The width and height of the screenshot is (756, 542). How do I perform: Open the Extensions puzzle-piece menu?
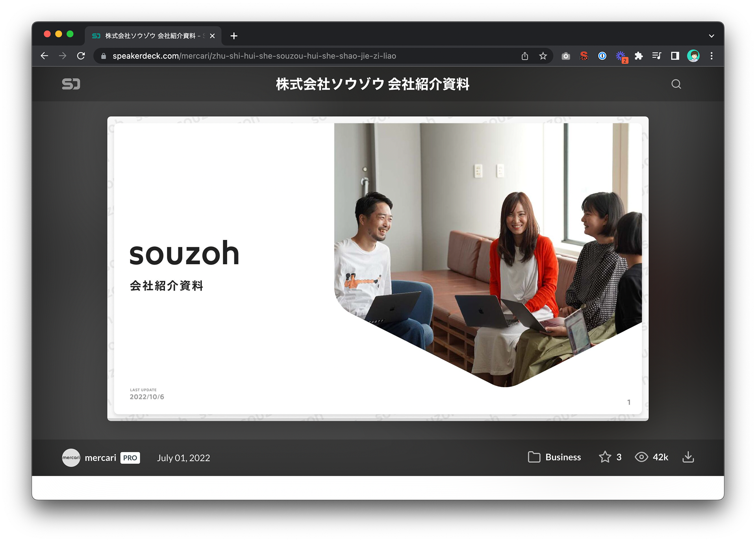639,56
